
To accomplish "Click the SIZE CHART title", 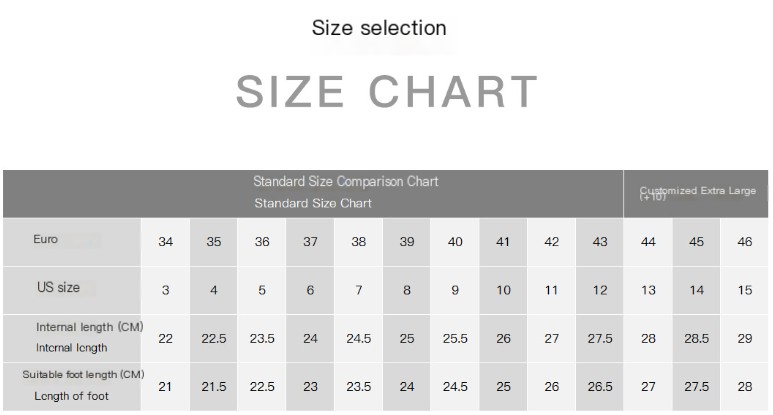I will [x=387, y=92].
